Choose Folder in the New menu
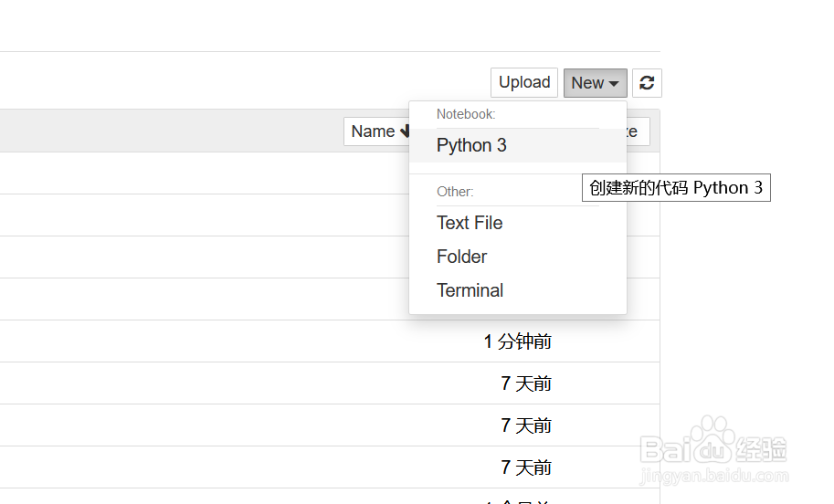834x504 pixels. [462, 257]
